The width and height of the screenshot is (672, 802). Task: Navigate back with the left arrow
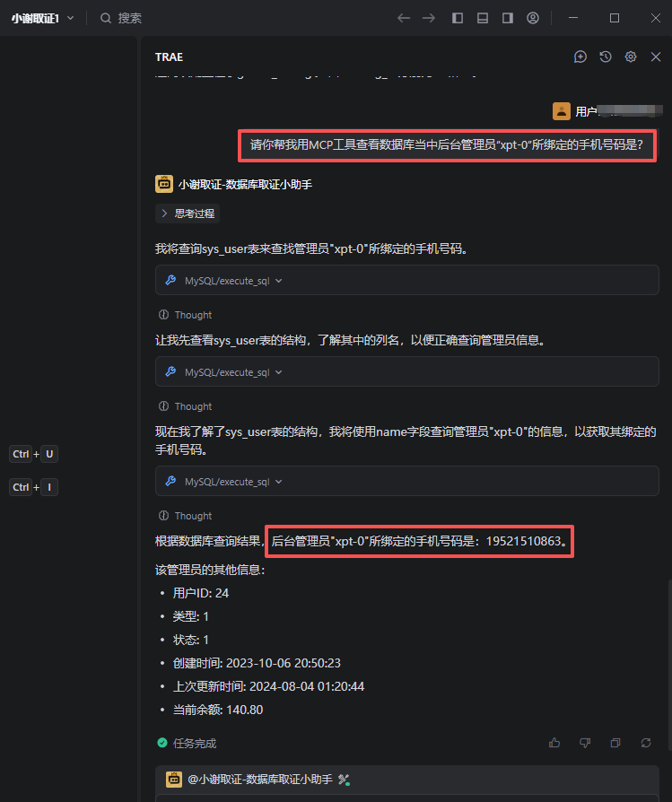click(x=404, y=18)
